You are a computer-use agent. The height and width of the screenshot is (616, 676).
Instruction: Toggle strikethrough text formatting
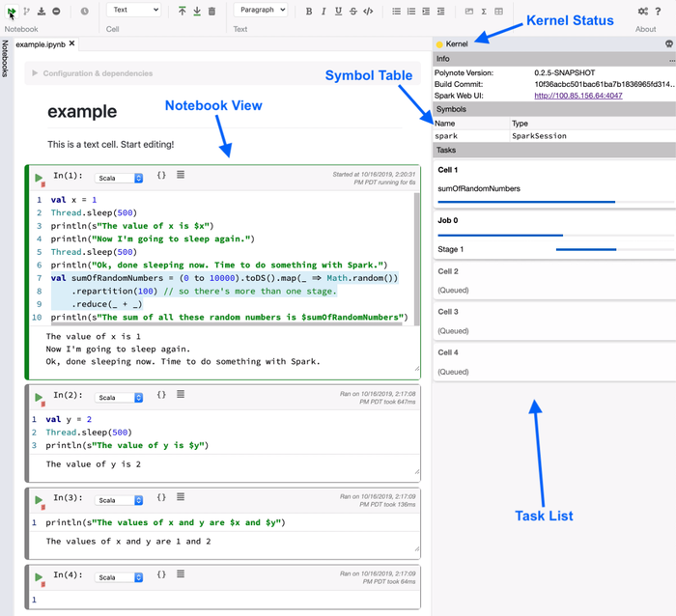coord(353,12)
